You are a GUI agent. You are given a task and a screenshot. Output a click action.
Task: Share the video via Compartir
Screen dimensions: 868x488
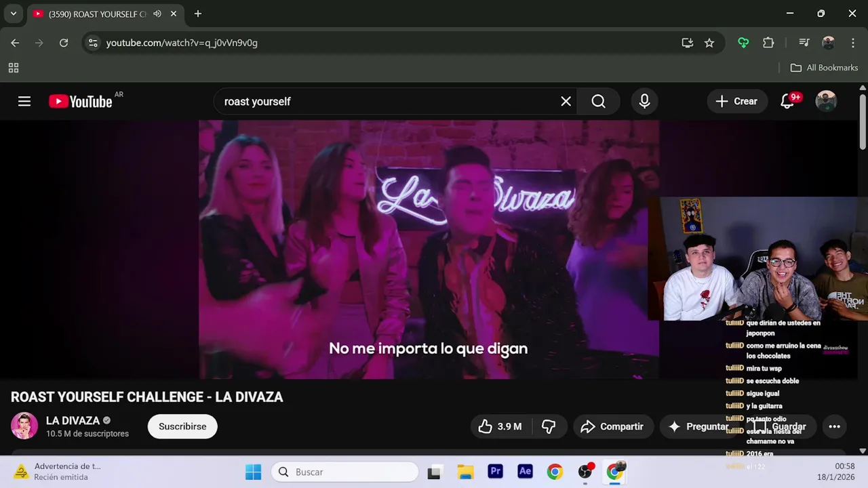[612, 426]
